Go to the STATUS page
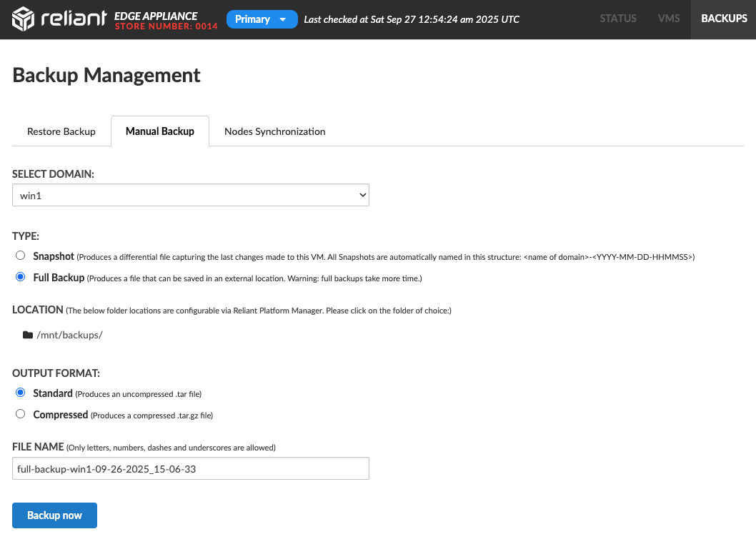The image size is (756, 544). click(618, 19)
